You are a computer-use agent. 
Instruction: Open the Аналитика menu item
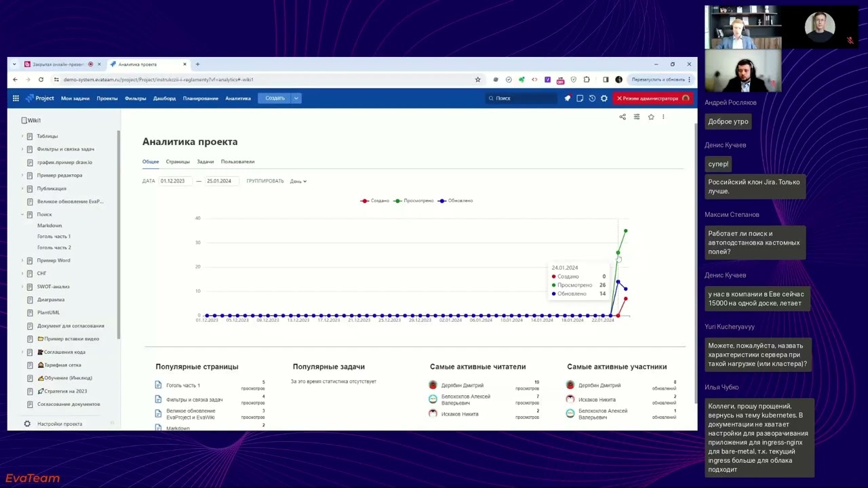(238, 98)
